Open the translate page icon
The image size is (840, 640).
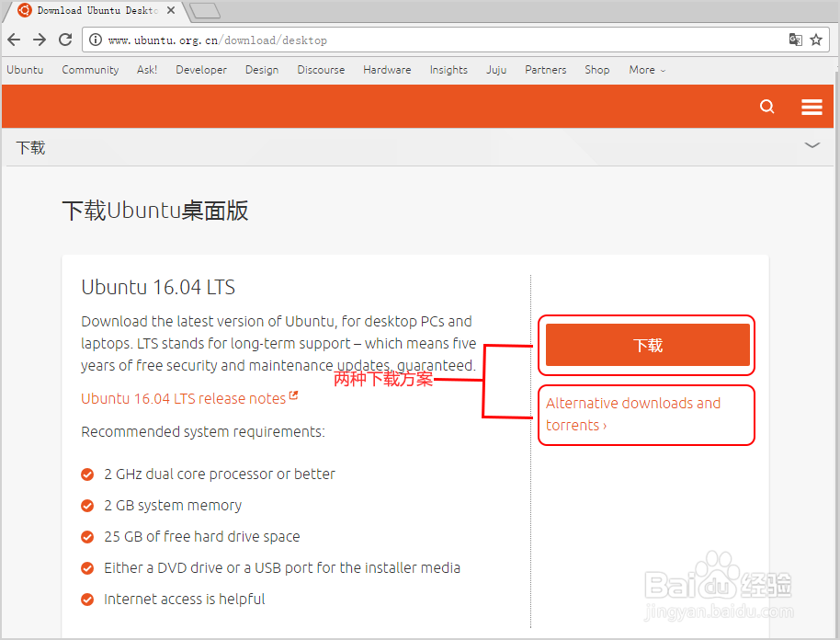click(x=796, y=40)
